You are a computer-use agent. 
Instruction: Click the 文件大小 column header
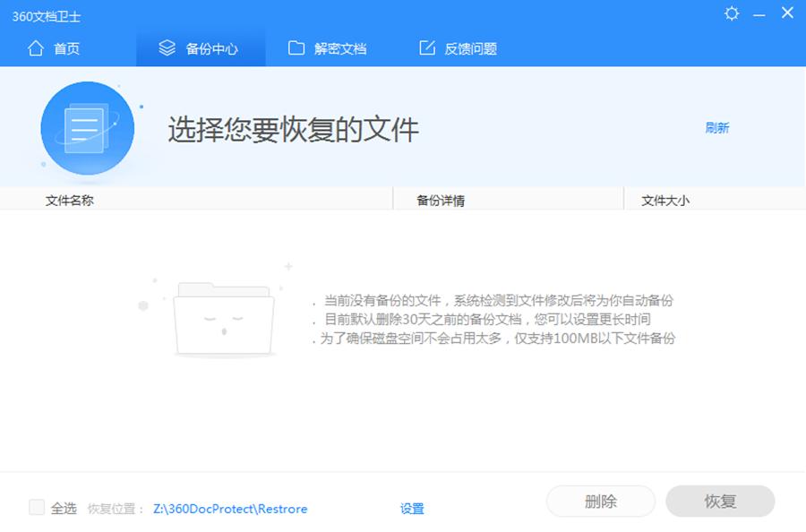[x=665, y=201]
